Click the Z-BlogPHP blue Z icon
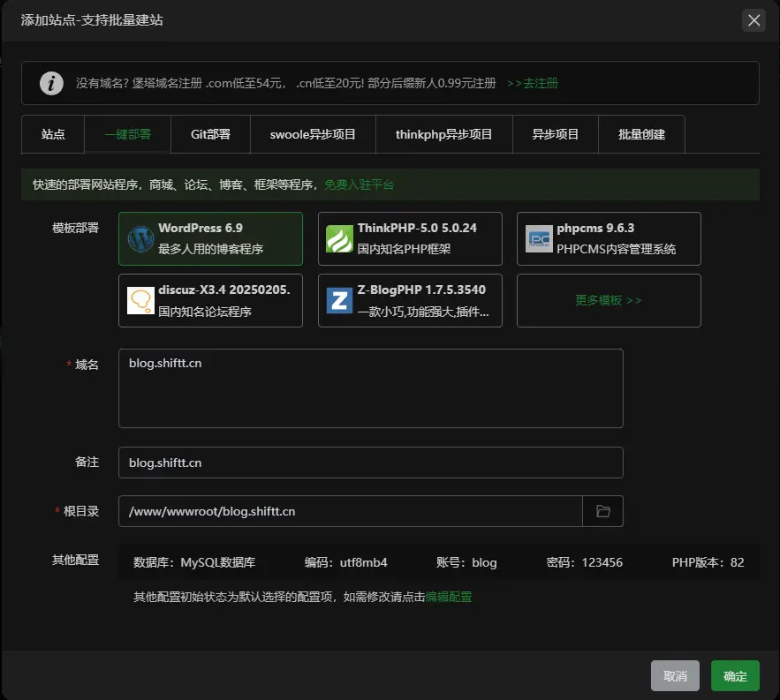 click(340, 301)
